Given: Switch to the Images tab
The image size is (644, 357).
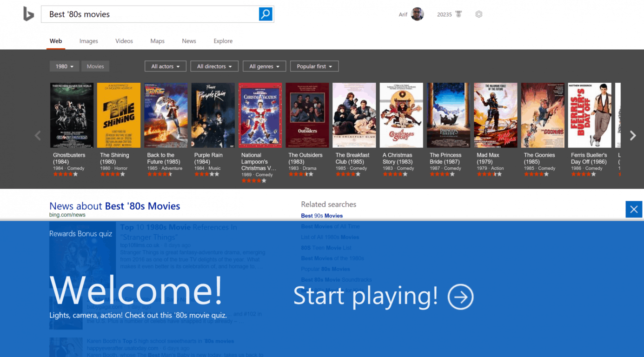Looking at the screenshot, I should pos(88,41).
